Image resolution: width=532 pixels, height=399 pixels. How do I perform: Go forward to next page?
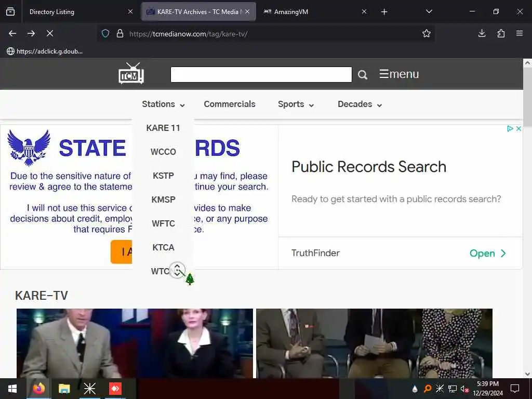click(31, 33)
